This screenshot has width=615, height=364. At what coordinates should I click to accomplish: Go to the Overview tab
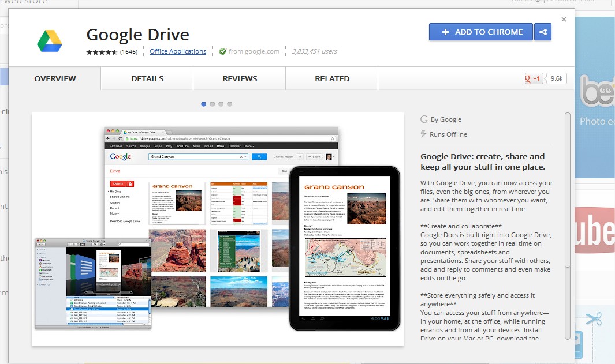(x=55, y=78)
